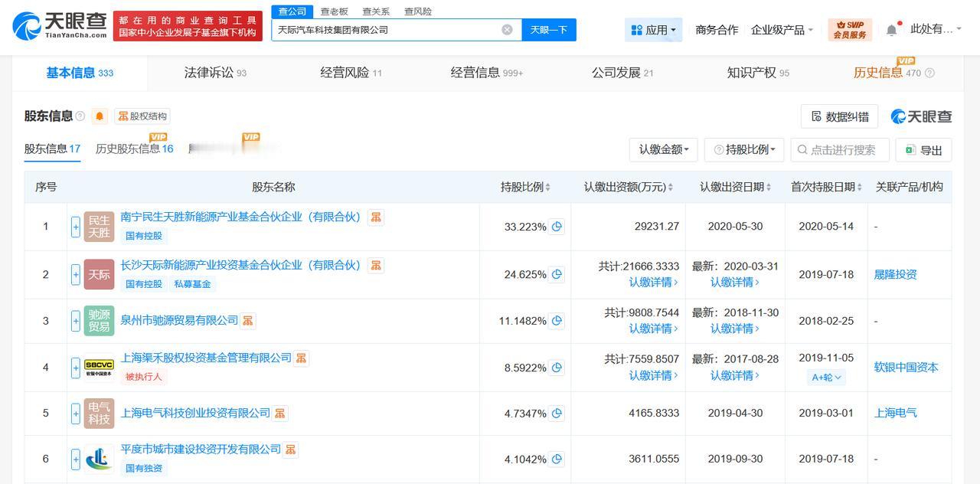Screen dimensions: 980x484
Task: Open pie chart icon for 4.1042% row
Action: tap(557, 459)
